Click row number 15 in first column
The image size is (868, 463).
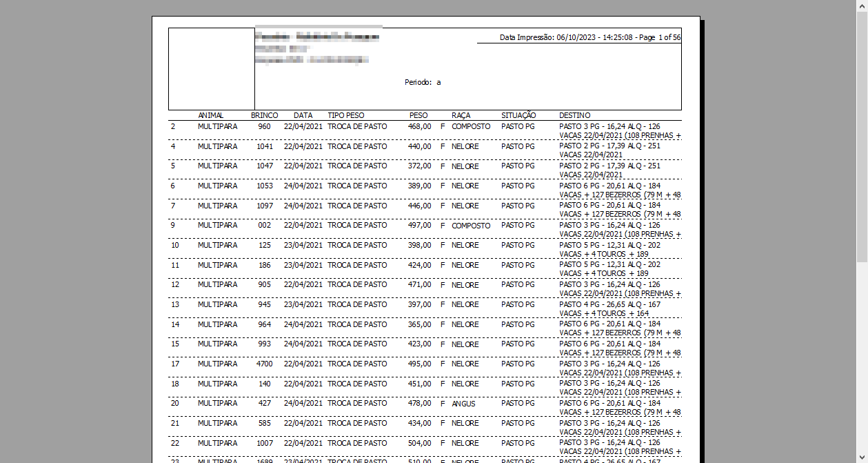pos(175,344)
